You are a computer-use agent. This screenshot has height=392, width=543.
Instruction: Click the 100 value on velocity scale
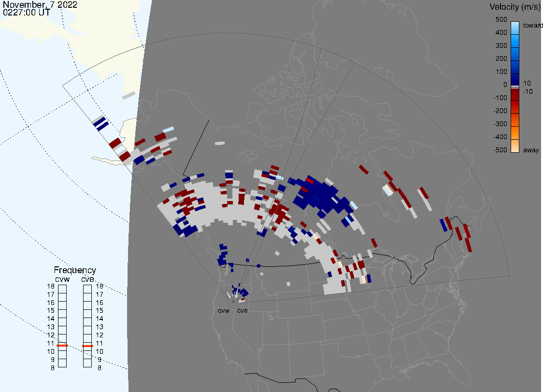pyautogui.click(x=501, y=72)
